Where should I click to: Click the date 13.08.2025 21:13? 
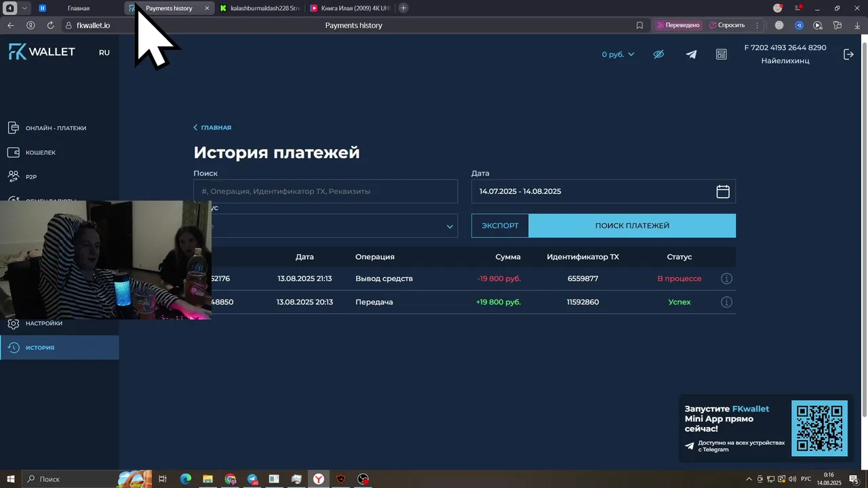click(304, 279)
